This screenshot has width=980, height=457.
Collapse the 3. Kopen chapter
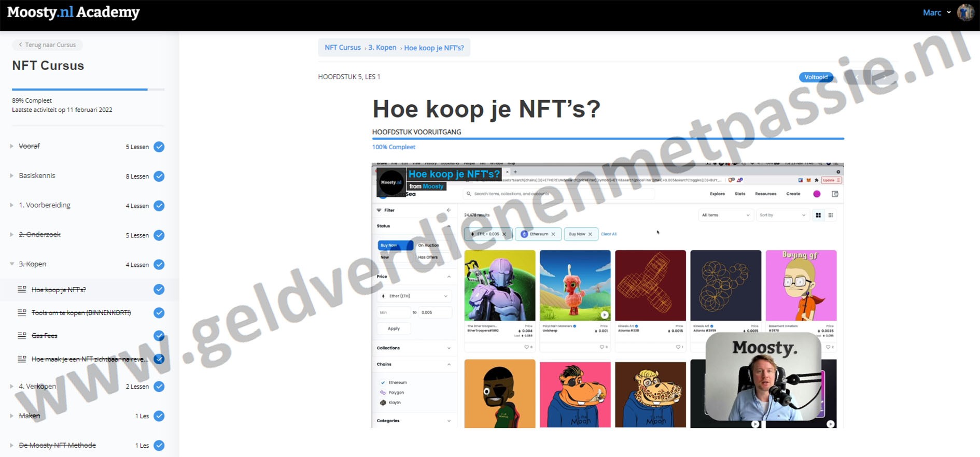point(12,264)
